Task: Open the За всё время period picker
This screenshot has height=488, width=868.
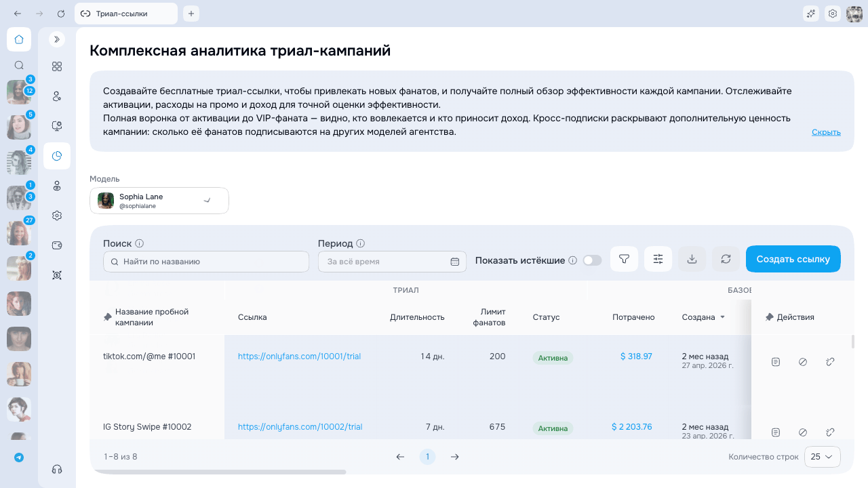Action: click(392, 262)
